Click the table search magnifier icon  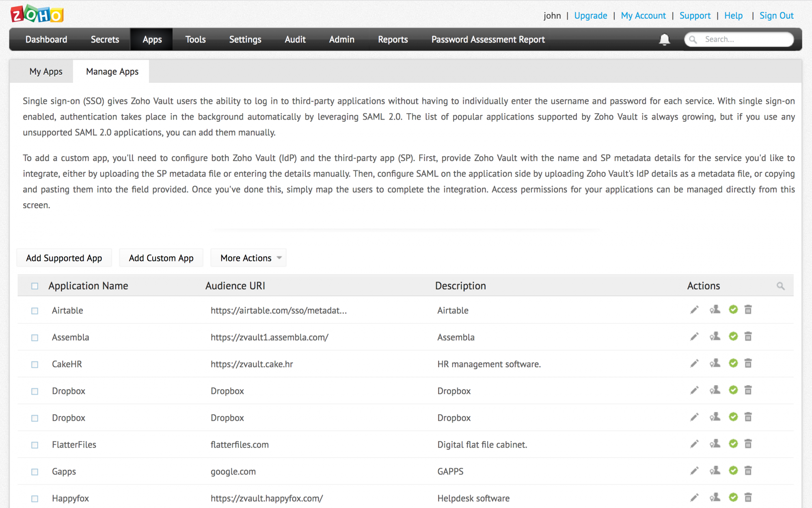[x=780, y=286]
